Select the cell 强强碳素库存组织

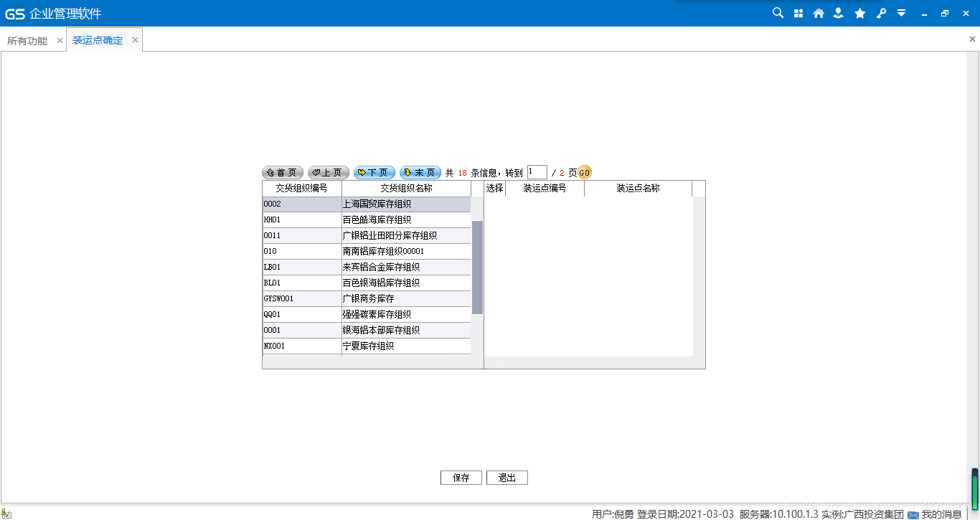pyautogui.click(x=407, y=315)
